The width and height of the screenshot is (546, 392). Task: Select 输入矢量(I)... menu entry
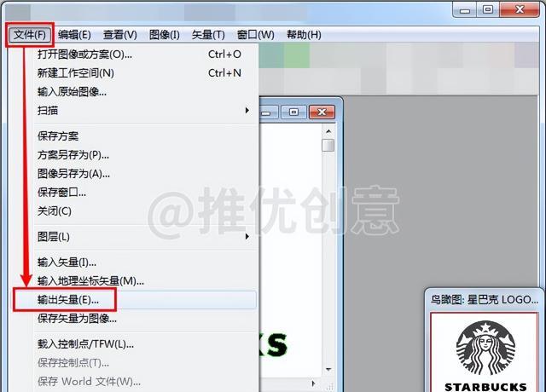pos(146,262)
